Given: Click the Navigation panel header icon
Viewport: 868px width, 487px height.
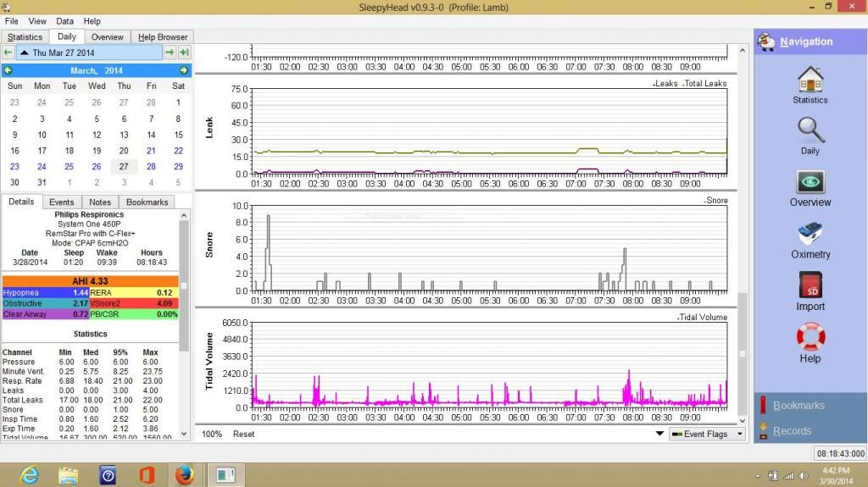Looking at the screenshot, I should (x=766, y=42).
